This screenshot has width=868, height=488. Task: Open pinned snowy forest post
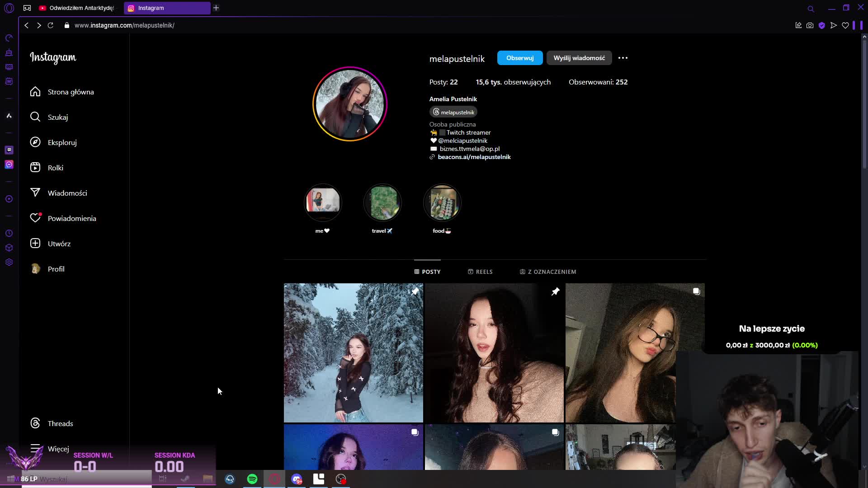click(x=354, y=353)
